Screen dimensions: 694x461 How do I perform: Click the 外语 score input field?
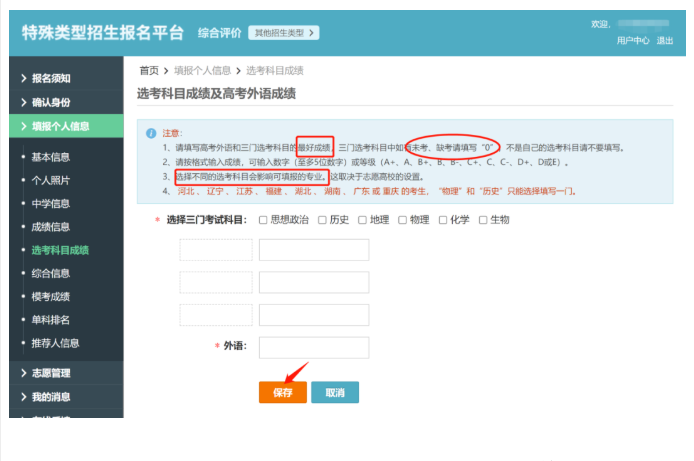[x=314, y=348]
